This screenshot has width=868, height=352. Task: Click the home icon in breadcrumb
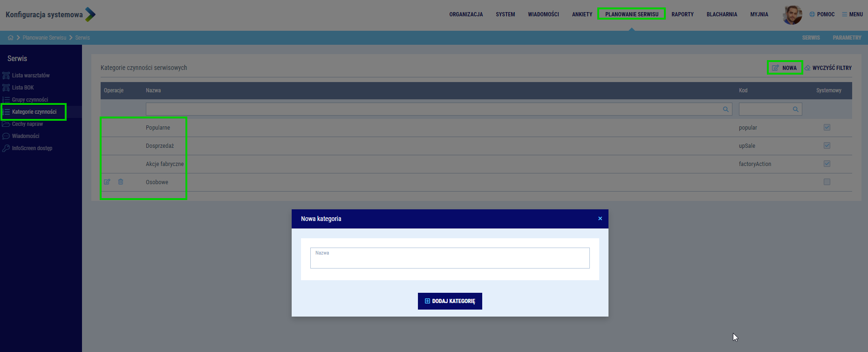coord(10,38)
